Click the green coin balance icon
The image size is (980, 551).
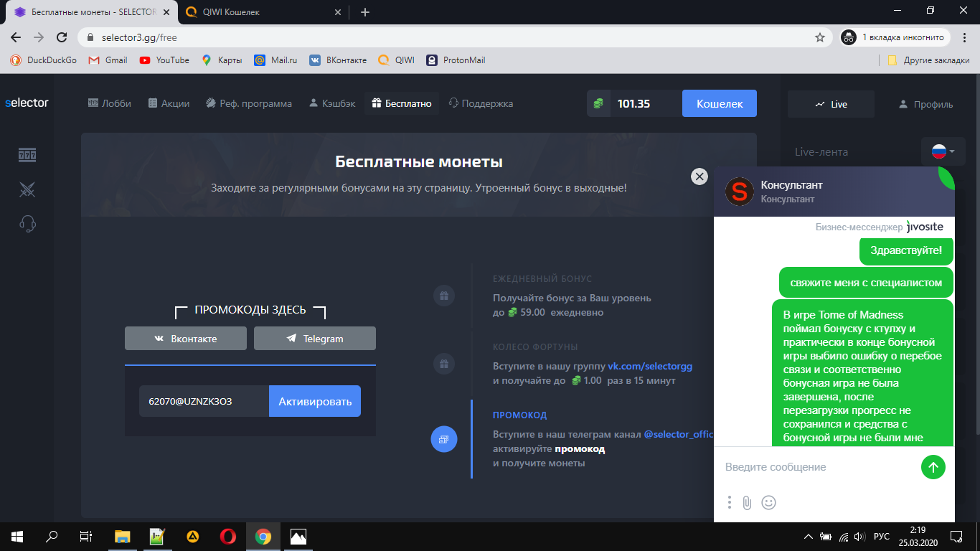coord(598,104)
